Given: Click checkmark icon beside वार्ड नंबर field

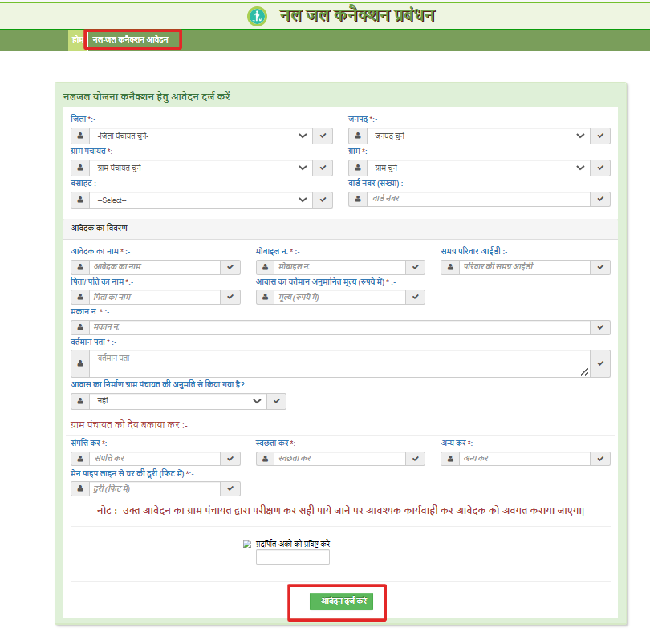Looking at the screenshot, I should pyautogui.click(x=600, y=200).
